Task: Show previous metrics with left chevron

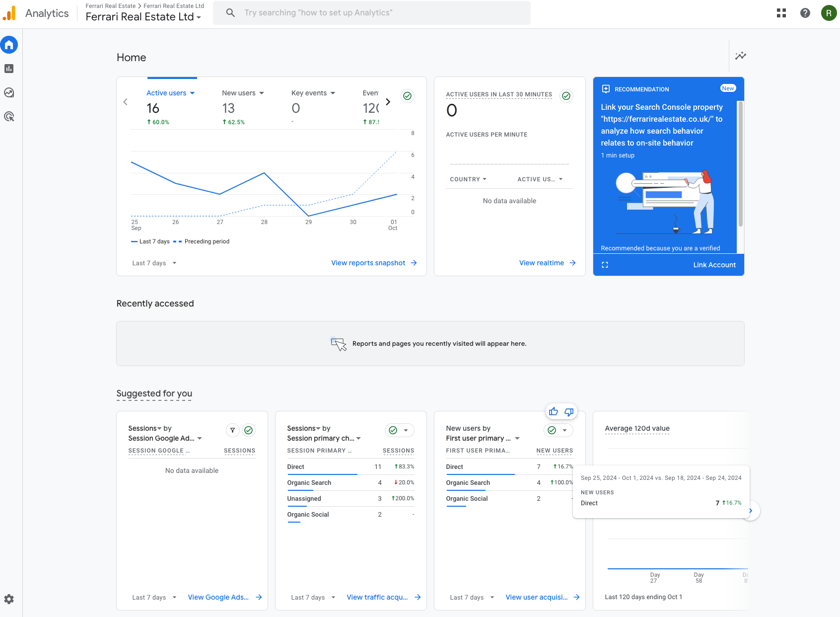Action: pos(126,102)
